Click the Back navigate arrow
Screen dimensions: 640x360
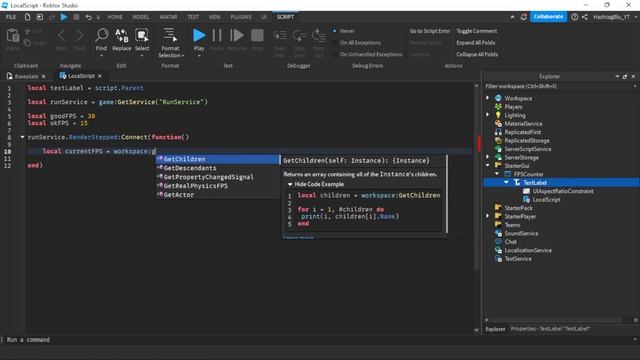[62, 36]
